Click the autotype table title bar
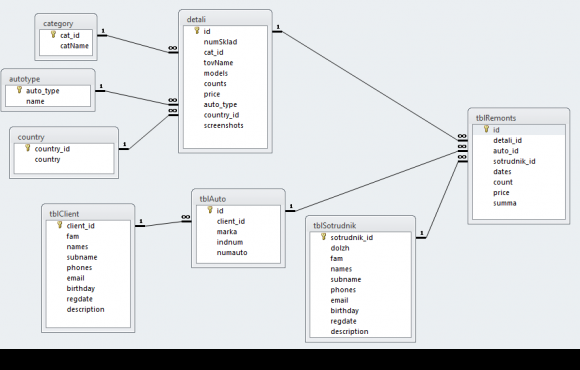This screenshot has height=370, width=580. pyautogui.click(x=48, y=79)
